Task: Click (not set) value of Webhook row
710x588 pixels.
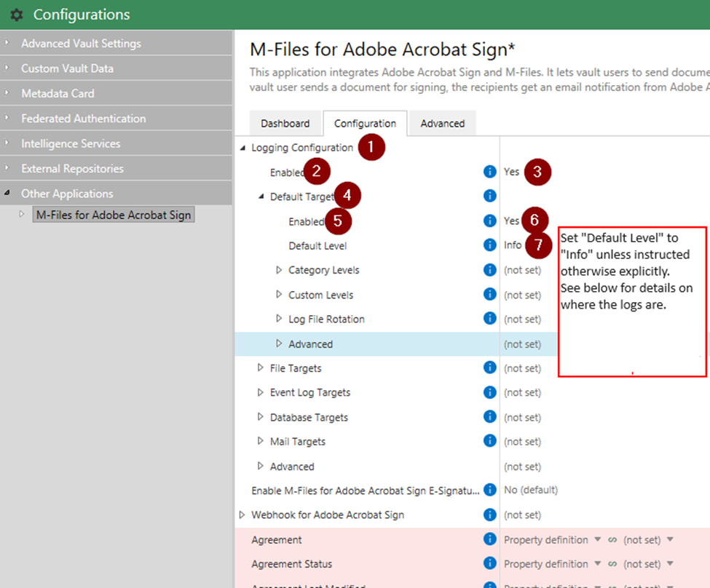Action: [x=523, y=515]
